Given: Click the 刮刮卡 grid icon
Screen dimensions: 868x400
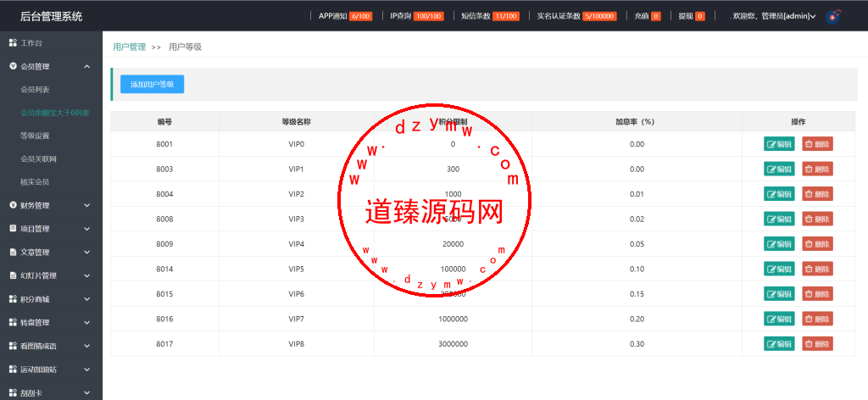Looking at the screenshot, I should (14, 393).
